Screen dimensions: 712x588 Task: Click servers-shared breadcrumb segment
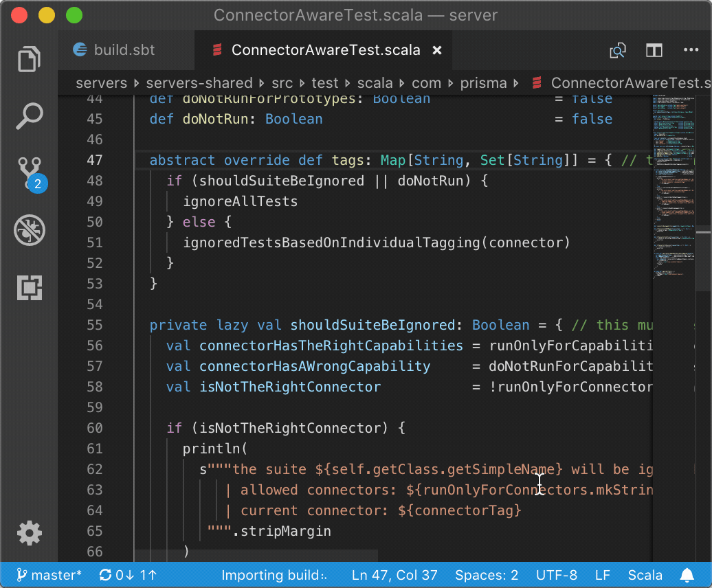(x=199, y=83)
